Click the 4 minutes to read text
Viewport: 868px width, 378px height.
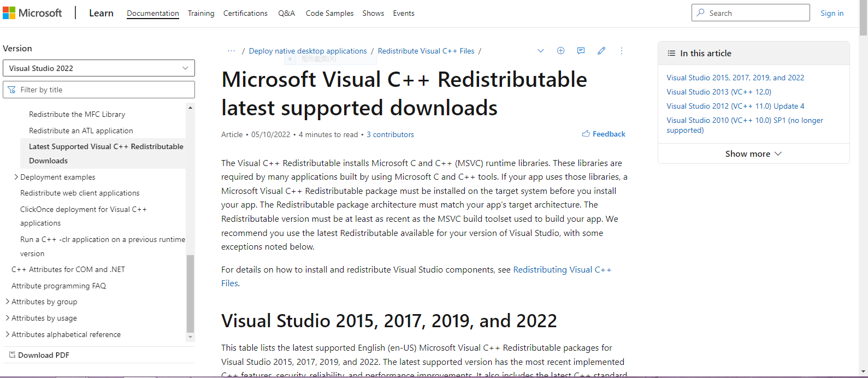[328, 134]
